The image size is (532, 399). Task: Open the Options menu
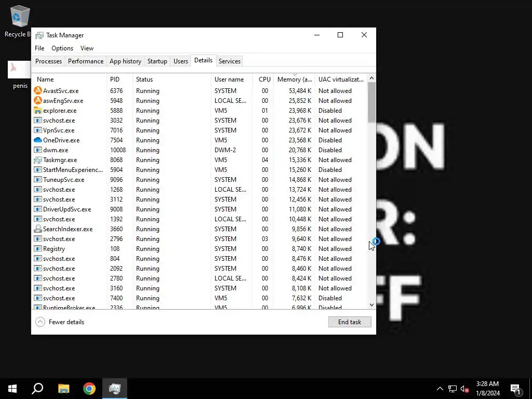point(62,48)
